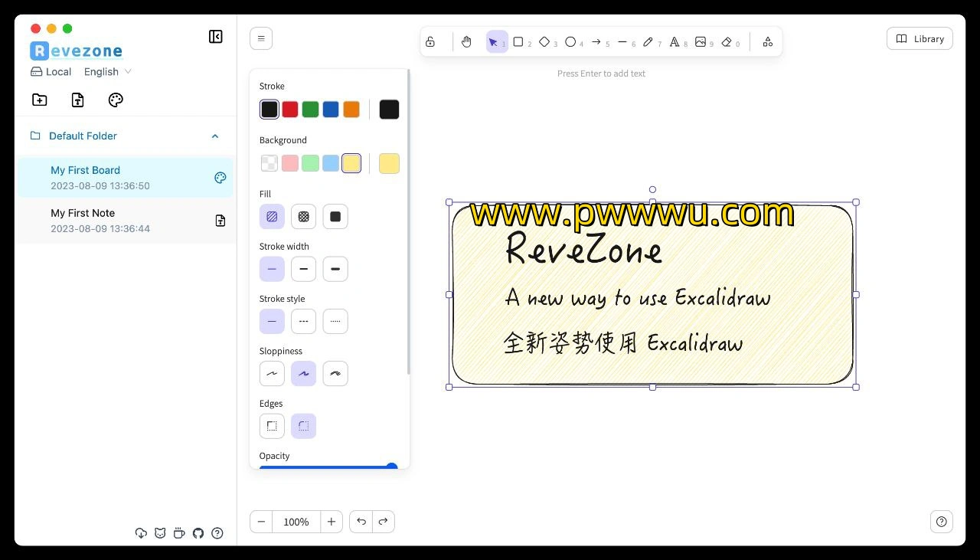Pick the light blue background color
The width and height of the screenshot is (980, 560).
[331, 163]
